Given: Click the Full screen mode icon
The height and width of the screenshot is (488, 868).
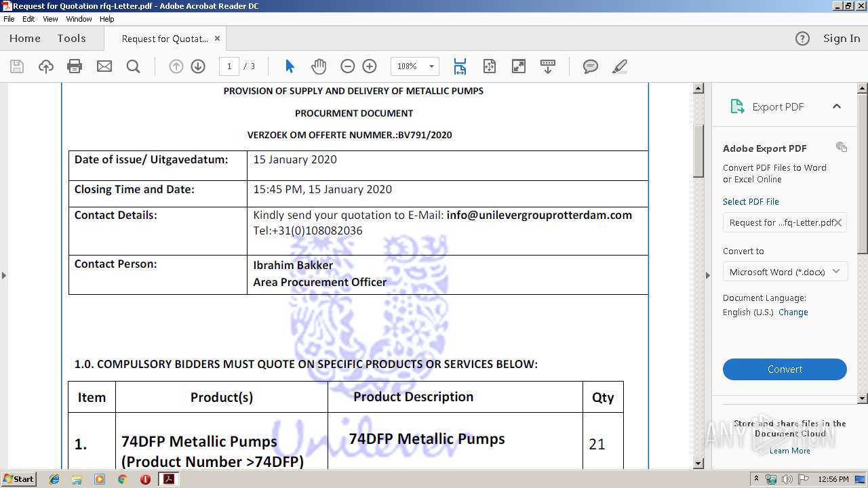Looking at the screenshot, I should [518, 66].
